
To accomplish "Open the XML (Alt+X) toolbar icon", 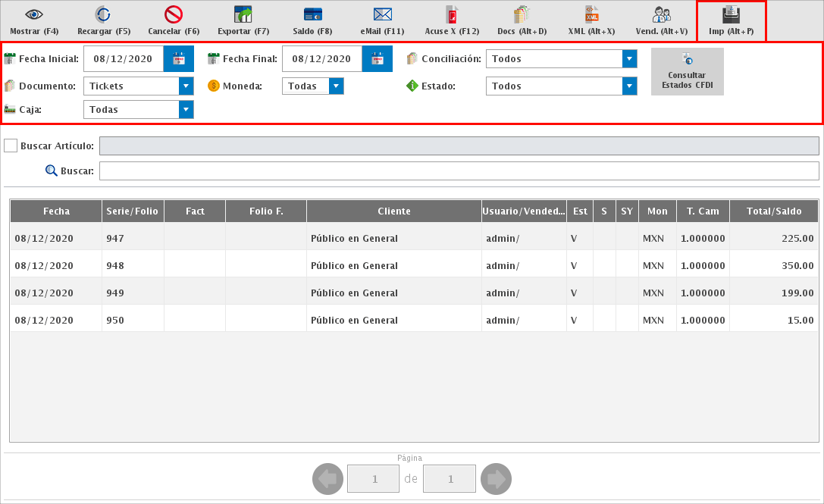I will 591,15.
